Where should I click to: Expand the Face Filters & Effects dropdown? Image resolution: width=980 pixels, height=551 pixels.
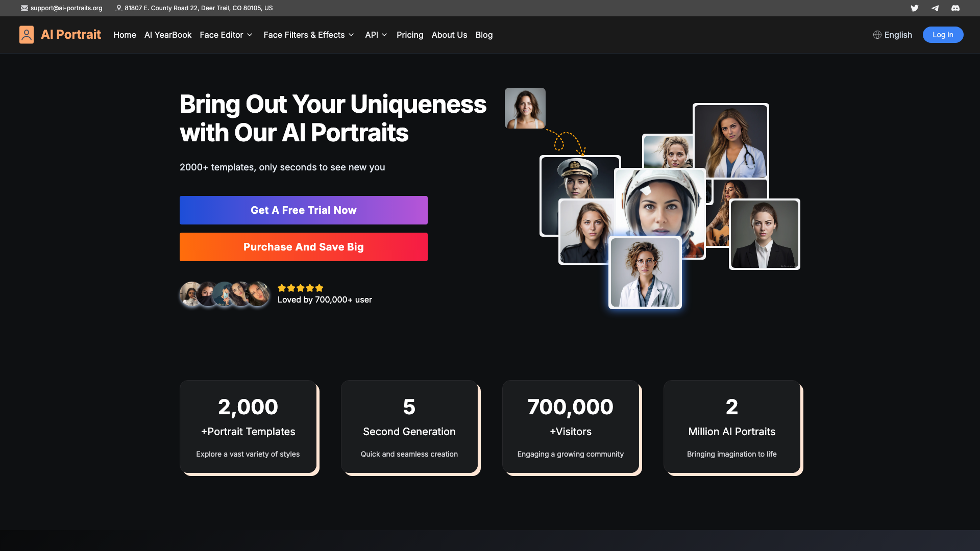(309, 35)
